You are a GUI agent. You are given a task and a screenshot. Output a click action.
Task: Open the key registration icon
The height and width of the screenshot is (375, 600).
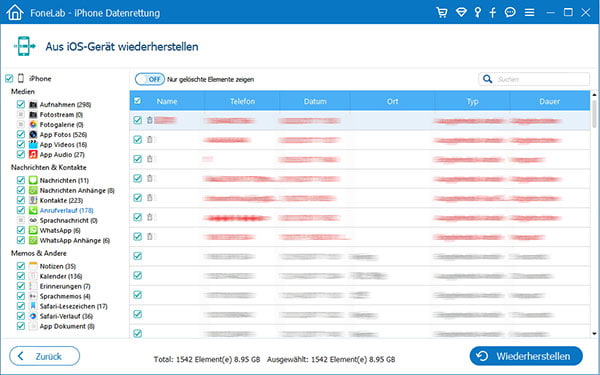pos(478,13)
